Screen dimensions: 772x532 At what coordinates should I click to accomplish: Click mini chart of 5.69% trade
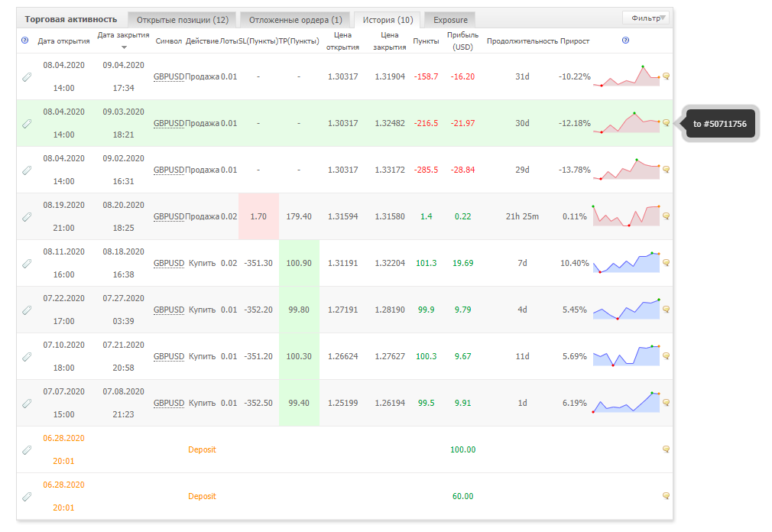[x=626, y=356]
